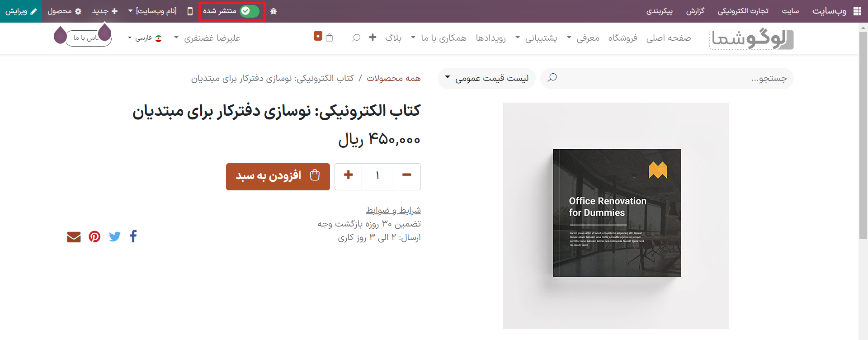Open the shopping cart icon
Screen dimensions: 868x340
coord(329,38)
